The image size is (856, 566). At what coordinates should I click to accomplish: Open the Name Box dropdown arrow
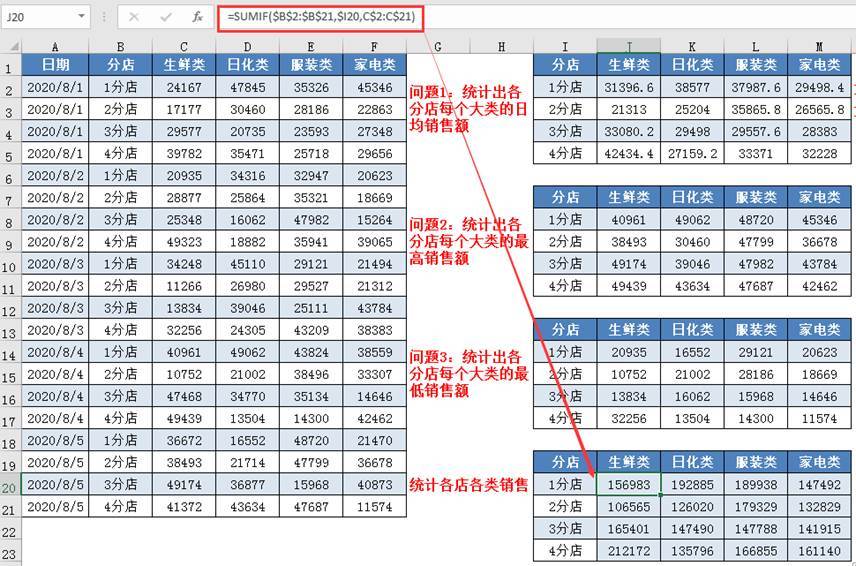(81, 16)
